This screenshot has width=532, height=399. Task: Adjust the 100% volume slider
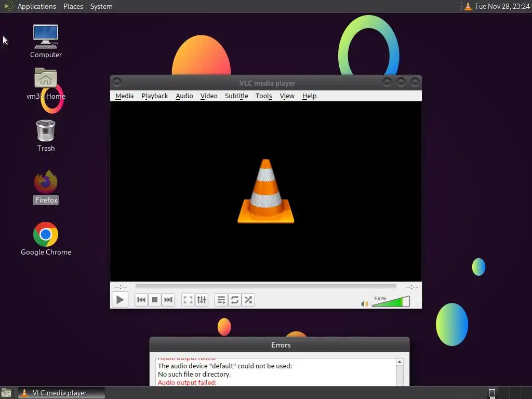click(391, 301)
